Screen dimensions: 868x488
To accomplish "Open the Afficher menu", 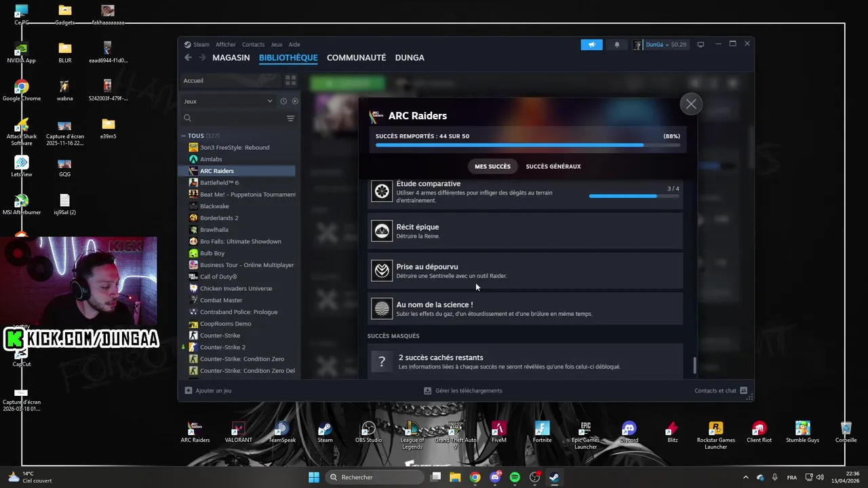I will tap(226, 44).
